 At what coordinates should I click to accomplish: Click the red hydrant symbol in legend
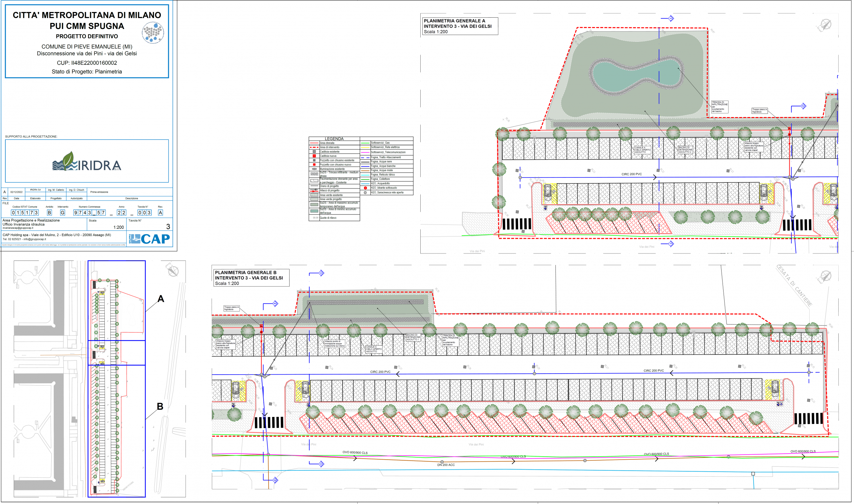coord(365,188)
